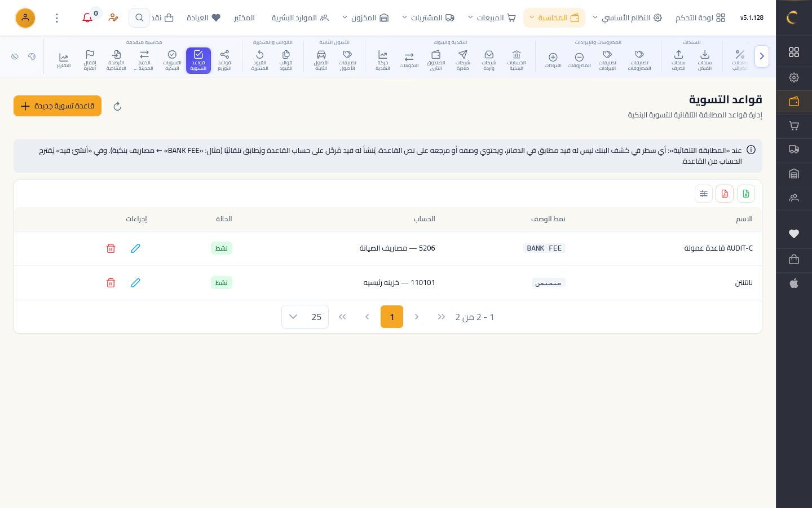The width and height of the screenshot is (812, 508).
Task: Edit the AUDIT-C قاعدة عمولة rule
Action: (135, 248)
